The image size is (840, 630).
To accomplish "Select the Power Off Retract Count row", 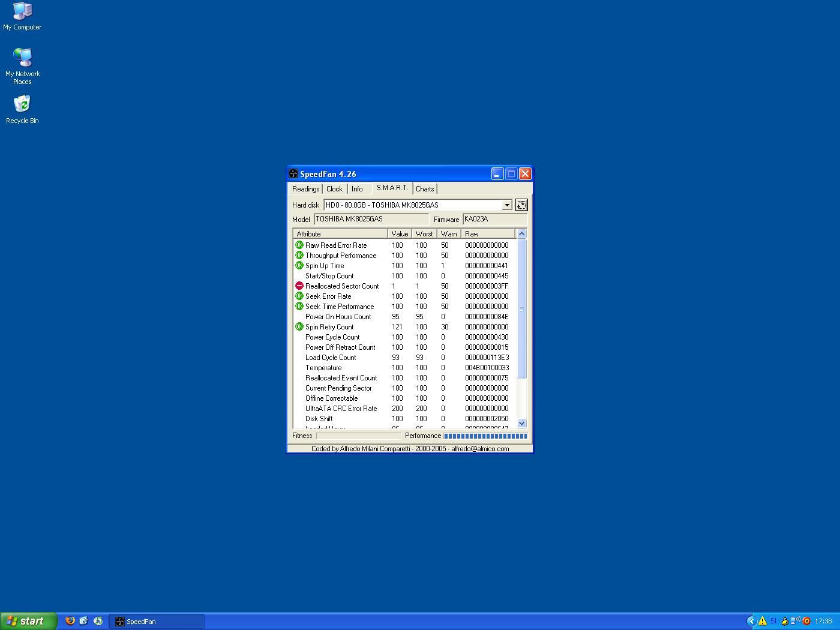I will (404, 347).
